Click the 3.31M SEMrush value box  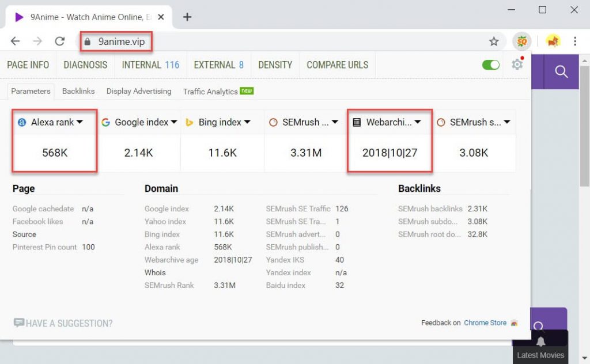[305, 153]
